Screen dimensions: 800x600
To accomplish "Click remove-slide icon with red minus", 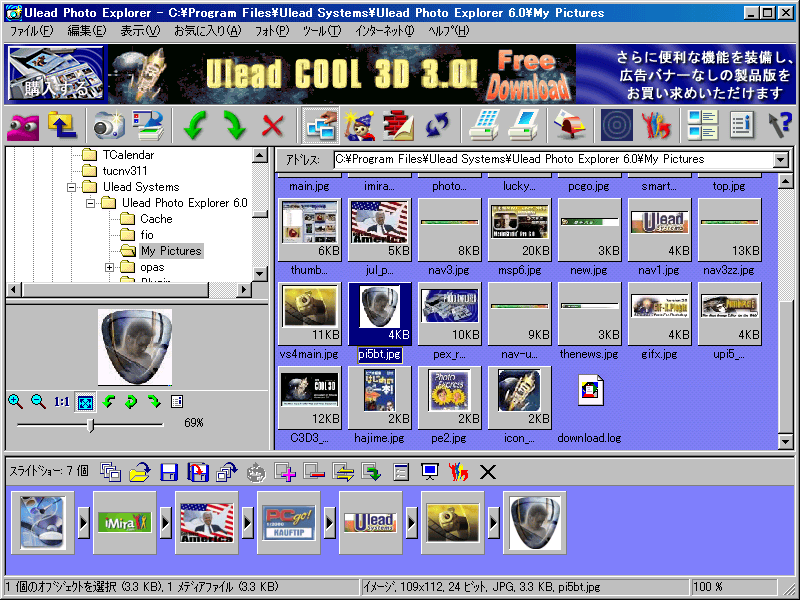I will 314,471.
